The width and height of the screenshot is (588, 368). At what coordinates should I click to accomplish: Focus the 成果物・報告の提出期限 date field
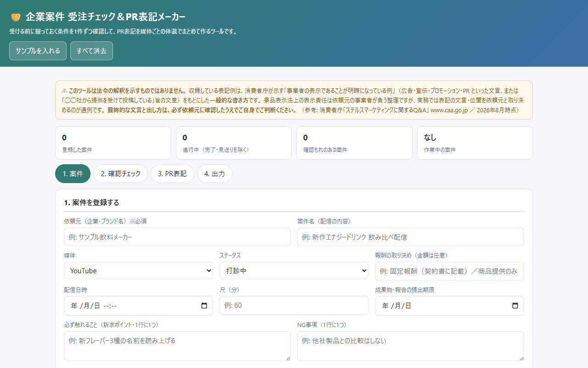coord(449,305)
